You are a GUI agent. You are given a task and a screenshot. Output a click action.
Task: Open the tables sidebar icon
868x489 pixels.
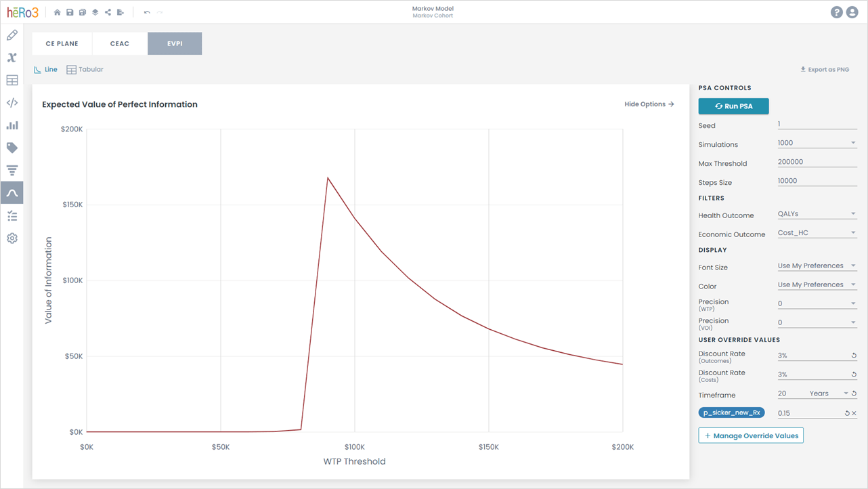12,80
